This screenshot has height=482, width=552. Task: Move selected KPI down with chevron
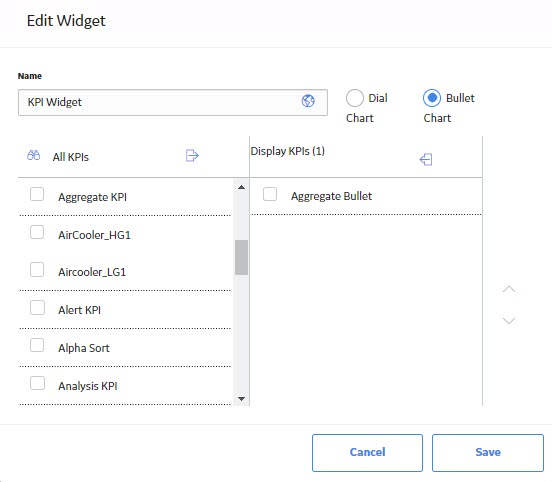(x=509, y=321)
